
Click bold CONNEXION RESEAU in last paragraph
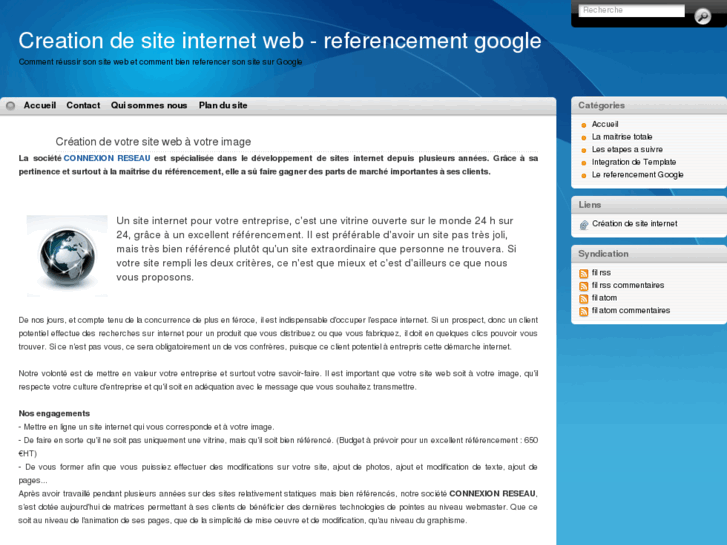coord(492,494)
